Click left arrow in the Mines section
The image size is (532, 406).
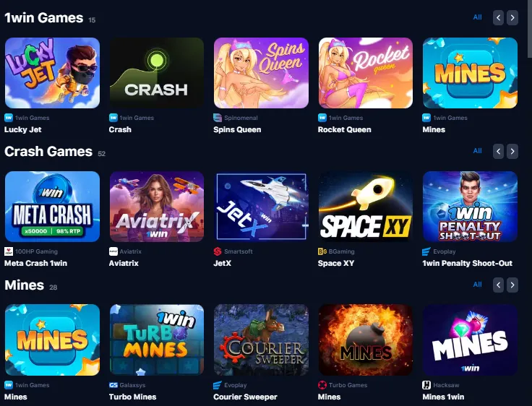pyautogui.click(x=499, y=285)
